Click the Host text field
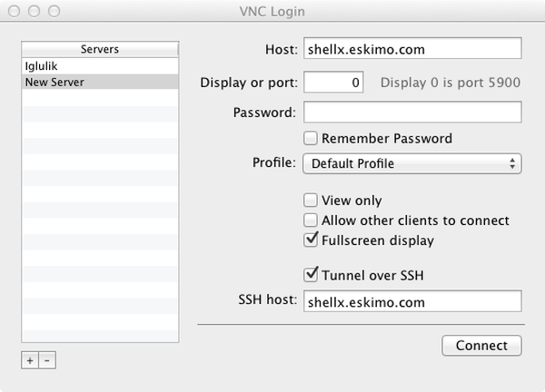 (x=411, y=48)
